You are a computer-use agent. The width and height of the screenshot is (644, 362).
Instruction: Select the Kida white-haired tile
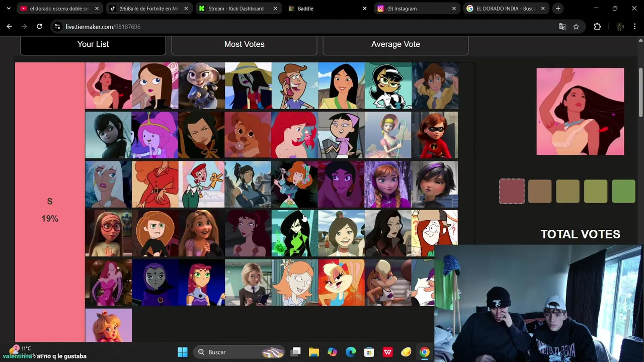pyautogui.click(x=108, y=184)
